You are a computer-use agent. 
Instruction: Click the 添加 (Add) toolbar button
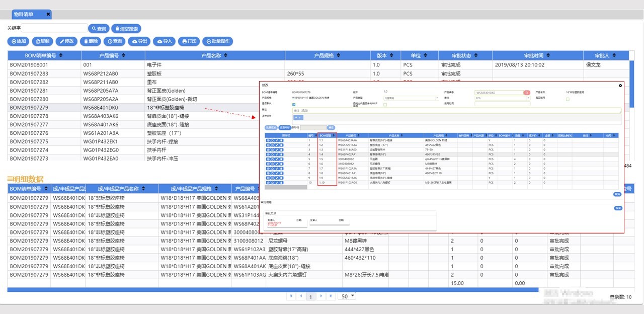[19, 41]
